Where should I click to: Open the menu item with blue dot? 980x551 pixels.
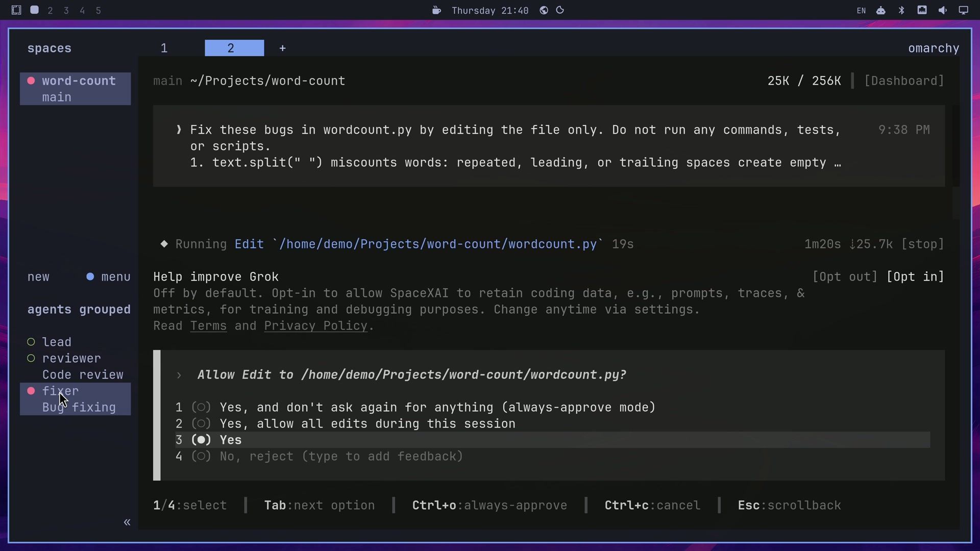108,277
